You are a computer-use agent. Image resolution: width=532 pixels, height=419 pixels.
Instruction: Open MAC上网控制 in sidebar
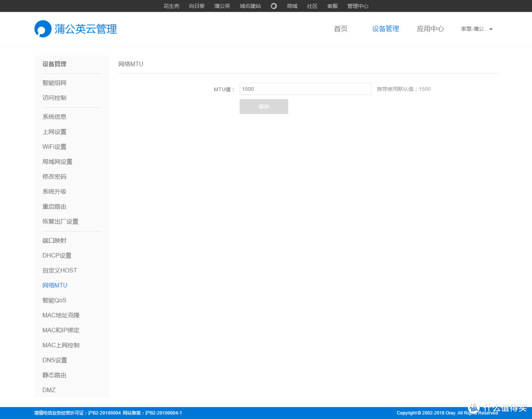point(61,345)
